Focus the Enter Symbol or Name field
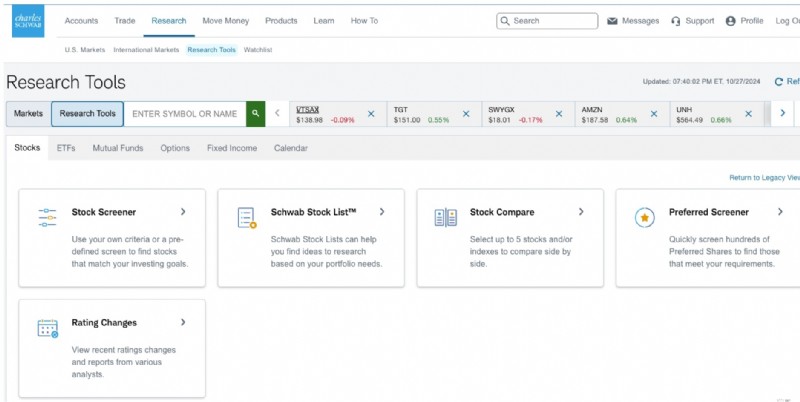Image resolution: width=800 pixels, height=402 pixels. [x=185, y=114]
